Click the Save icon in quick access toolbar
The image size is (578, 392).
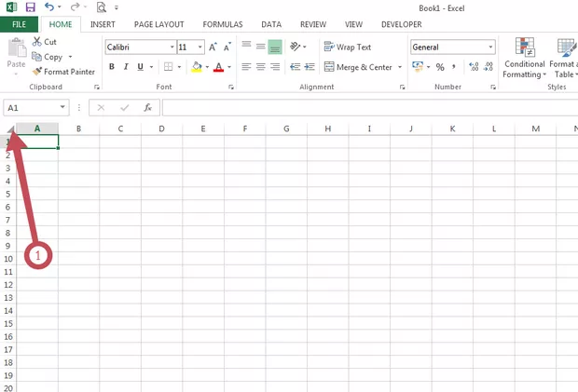click(x=30, y=7)
